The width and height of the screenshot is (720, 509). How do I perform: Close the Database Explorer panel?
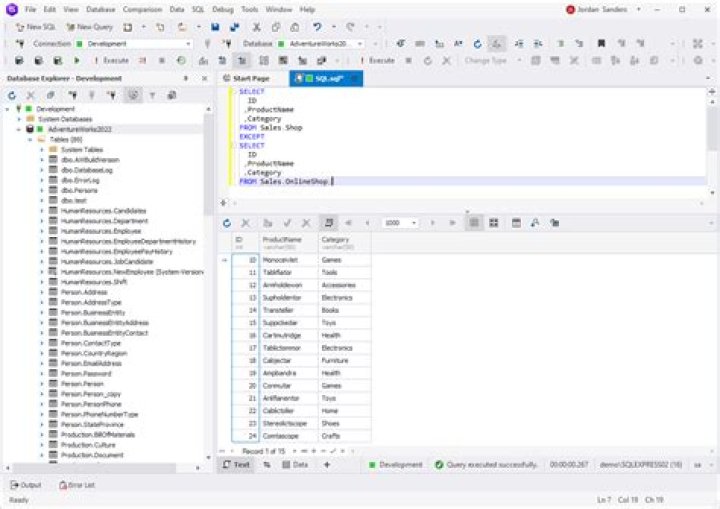point(205,79)
